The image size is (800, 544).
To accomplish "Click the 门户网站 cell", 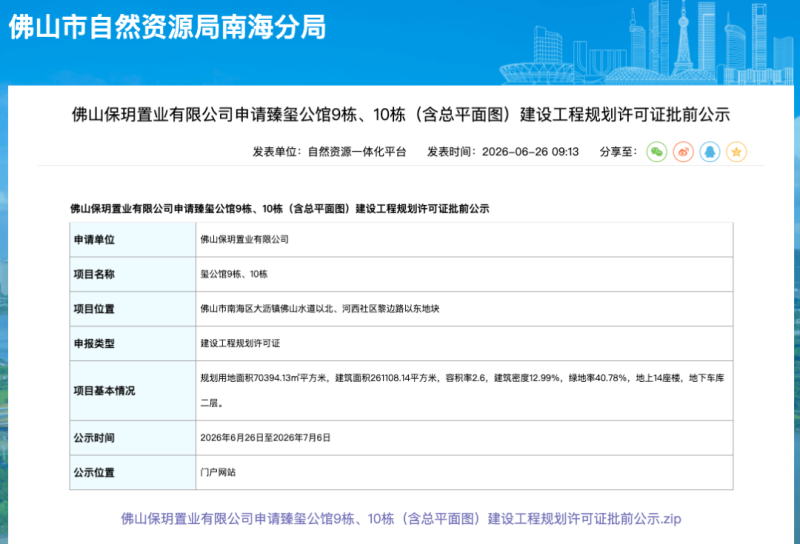I will (x=464, y=473).
